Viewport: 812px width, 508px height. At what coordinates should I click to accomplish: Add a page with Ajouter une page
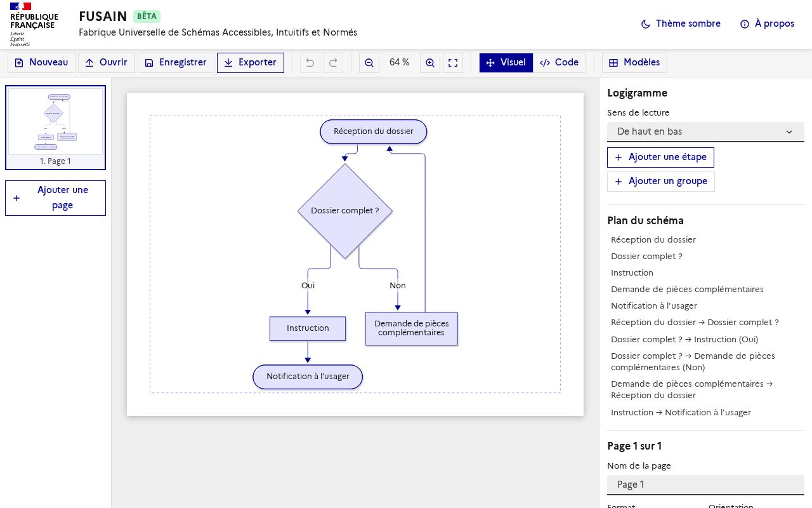coord(56,198)
